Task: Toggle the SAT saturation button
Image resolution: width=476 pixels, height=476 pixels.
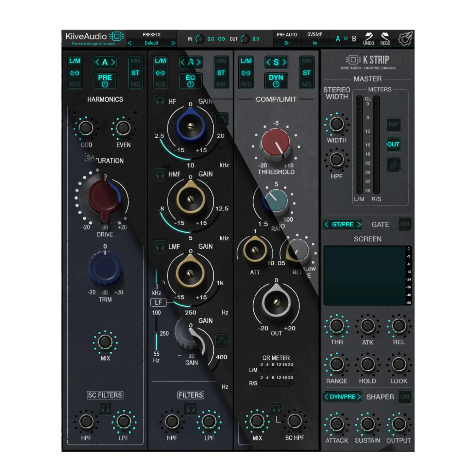Action: [x=90, y=157]
